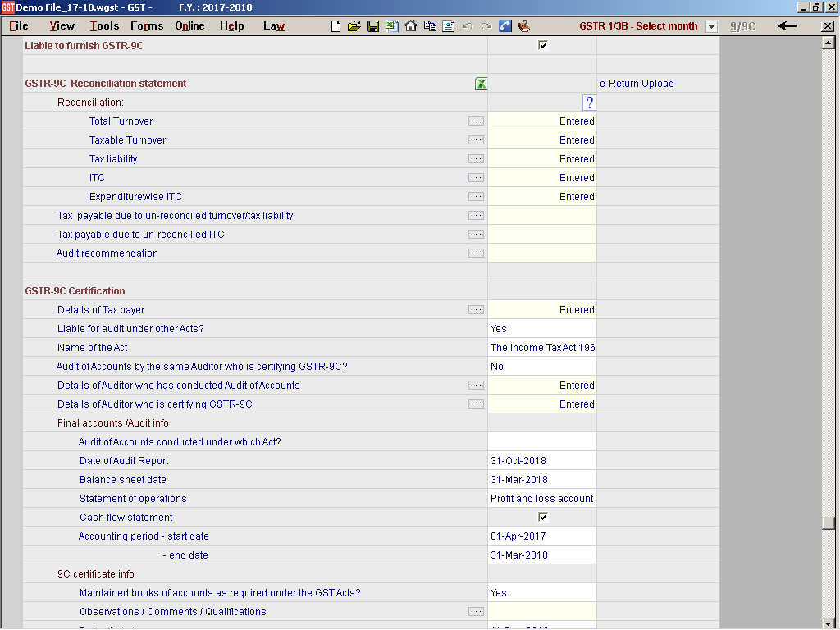The image size is (840, 630).
Task: Save the file with the floppy disk icon
Action: [x=372, y=26]
